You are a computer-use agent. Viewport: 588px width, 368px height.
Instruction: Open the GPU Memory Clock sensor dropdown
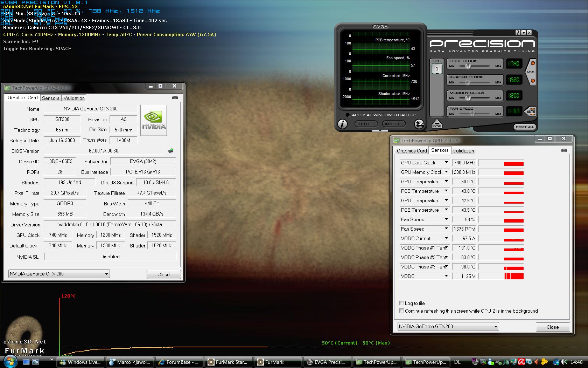click(446, 172)
